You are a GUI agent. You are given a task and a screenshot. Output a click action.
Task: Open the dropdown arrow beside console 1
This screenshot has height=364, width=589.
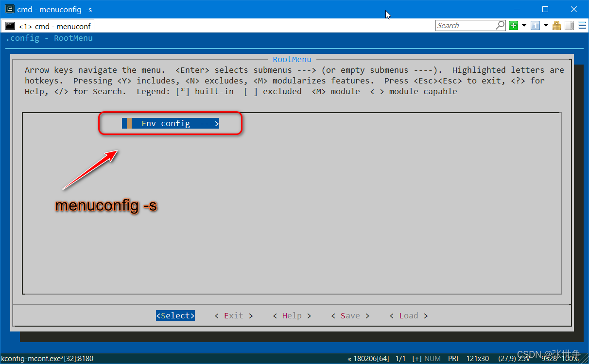(x=546, y=25)
